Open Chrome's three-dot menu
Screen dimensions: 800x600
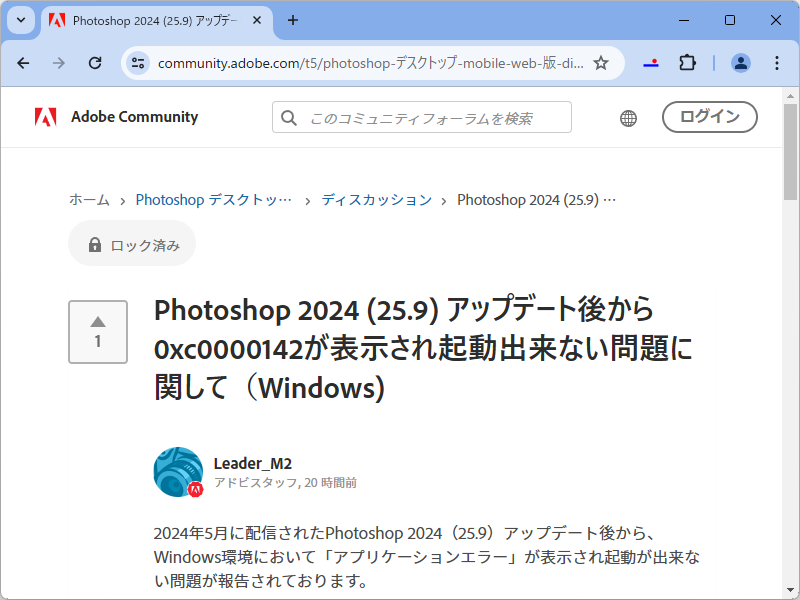click(777, 62)
